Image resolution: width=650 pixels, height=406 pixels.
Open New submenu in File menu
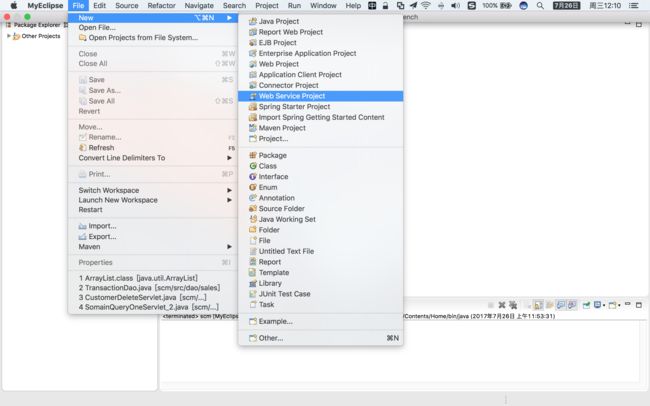153,18
